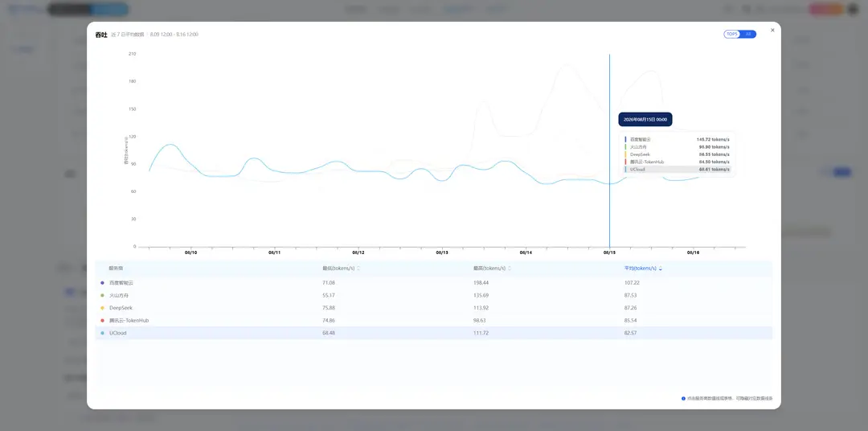This screenshot has height=431, width=868.
Task: Click 百度智能云 average value 107.22
Action: pos(632,282)
